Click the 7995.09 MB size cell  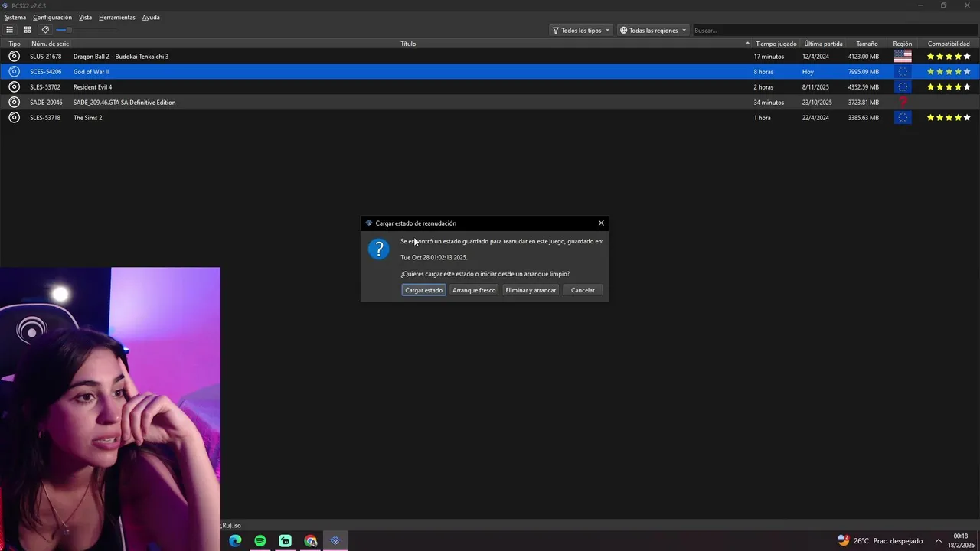click(x=863, y=72)
